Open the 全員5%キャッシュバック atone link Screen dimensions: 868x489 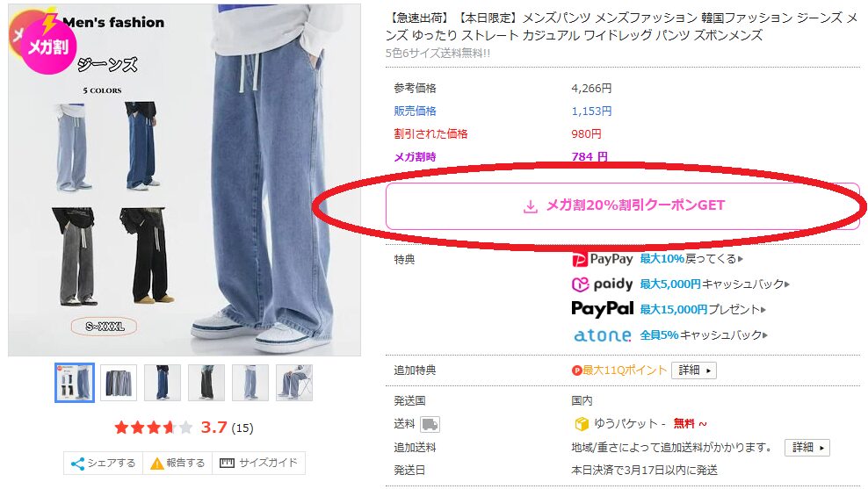(704, 335)
